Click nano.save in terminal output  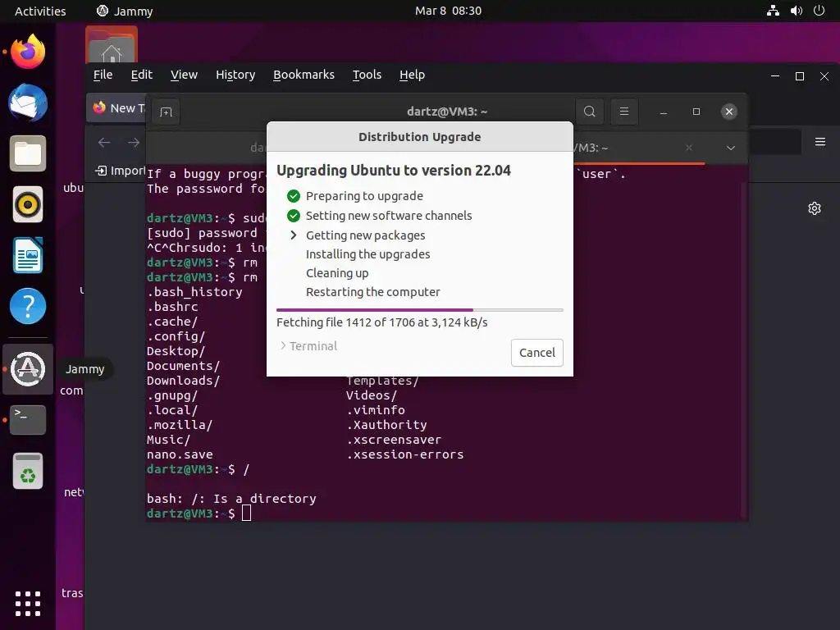coord(180,454)
